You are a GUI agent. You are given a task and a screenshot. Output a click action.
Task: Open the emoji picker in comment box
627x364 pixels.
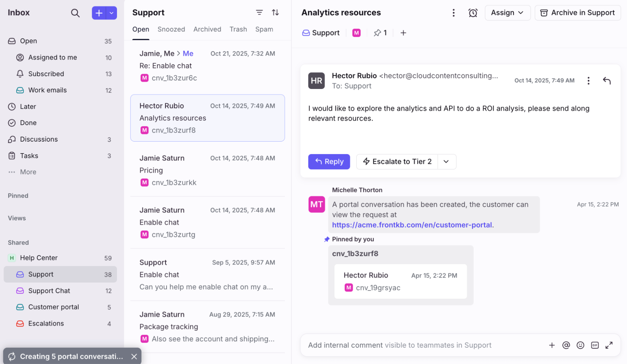click(x=580, y=345)
